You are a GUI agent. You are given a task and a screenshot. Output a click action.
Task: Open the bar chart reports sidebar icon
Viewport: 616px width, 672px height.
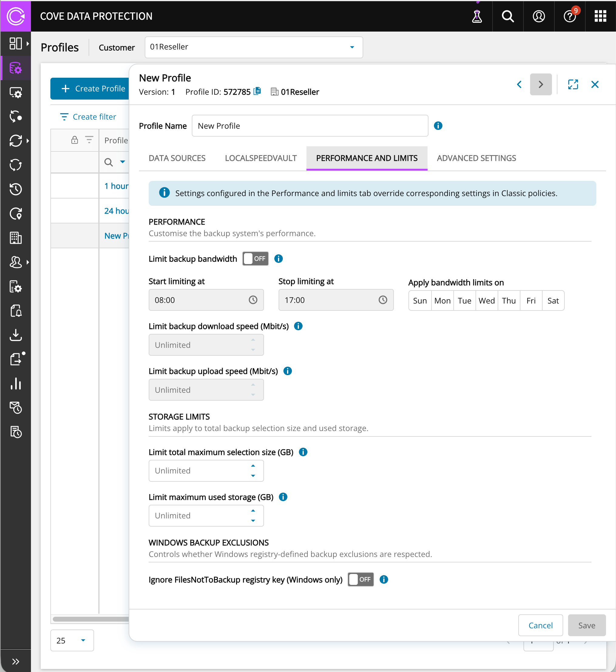tap(16, 384)
